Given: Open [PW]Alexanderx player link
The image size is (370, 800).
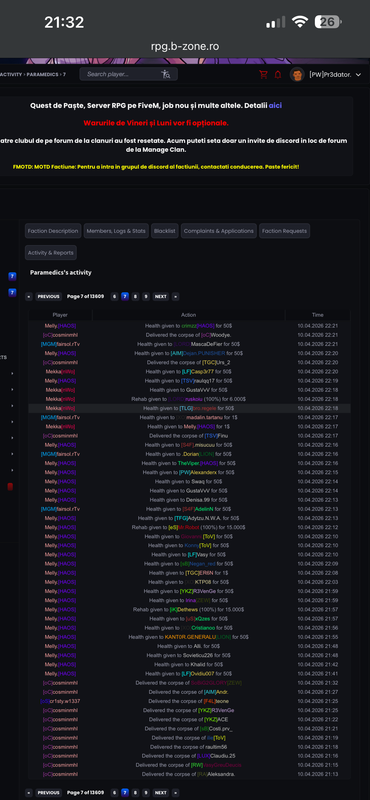Looking at the screenshot, I should pyautogui.click(x=198, y=472).
